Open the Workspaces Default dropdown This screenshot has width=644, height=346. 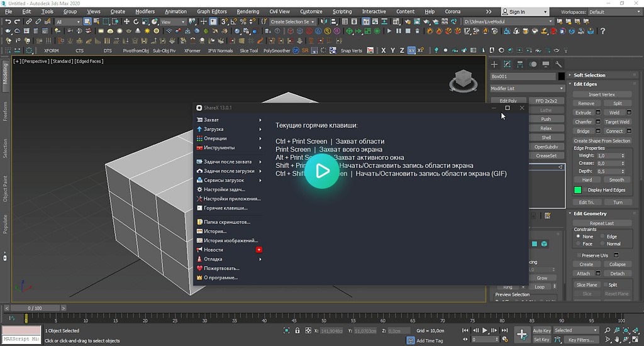[x=614, y=12]
